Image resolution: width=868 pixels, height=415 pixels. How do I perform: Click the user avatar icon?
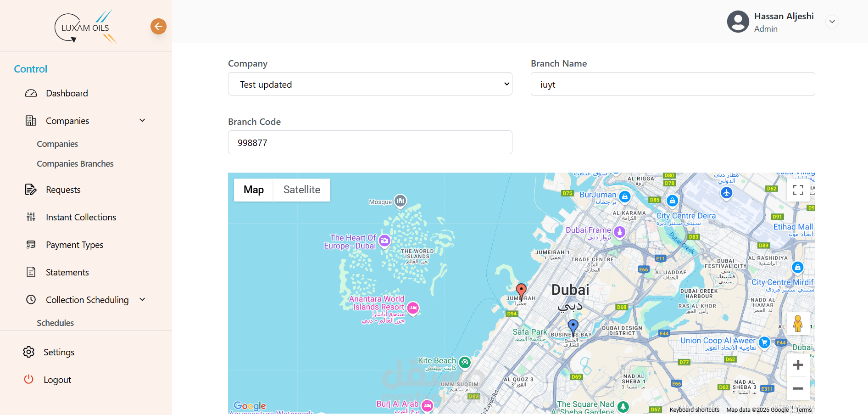click(x=738, y=22)
